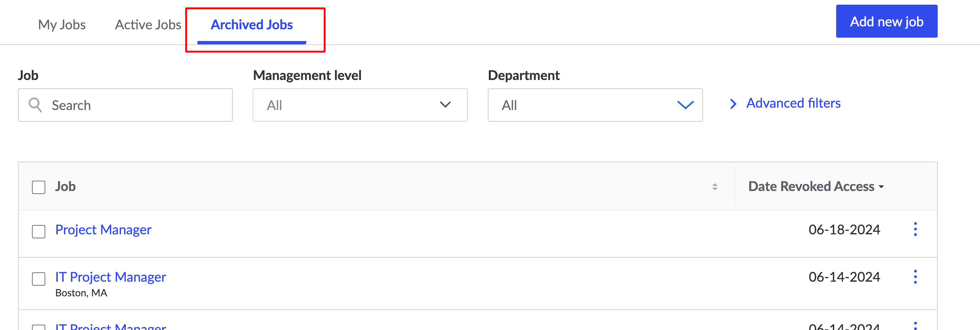The image size is (980, 330).
Task: Switch to the My Jobs tab
Action: point(62,25)
